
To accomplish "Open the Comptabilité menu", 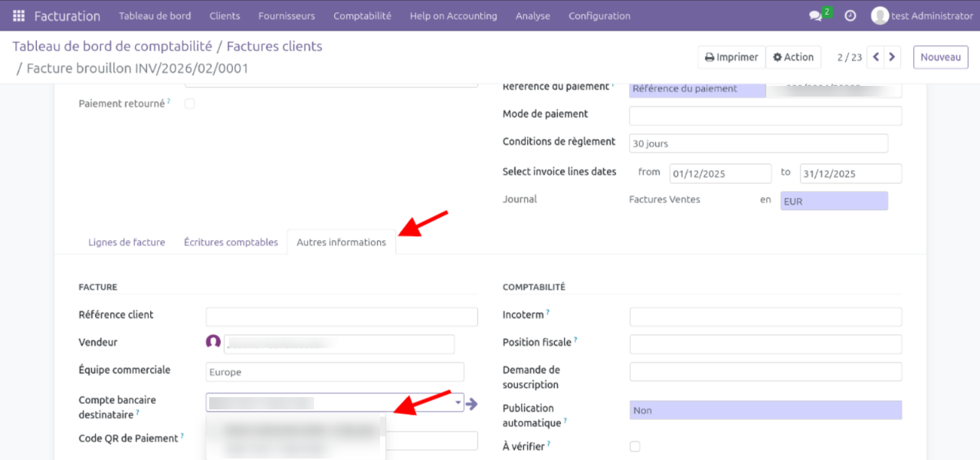I will (362, 15).
